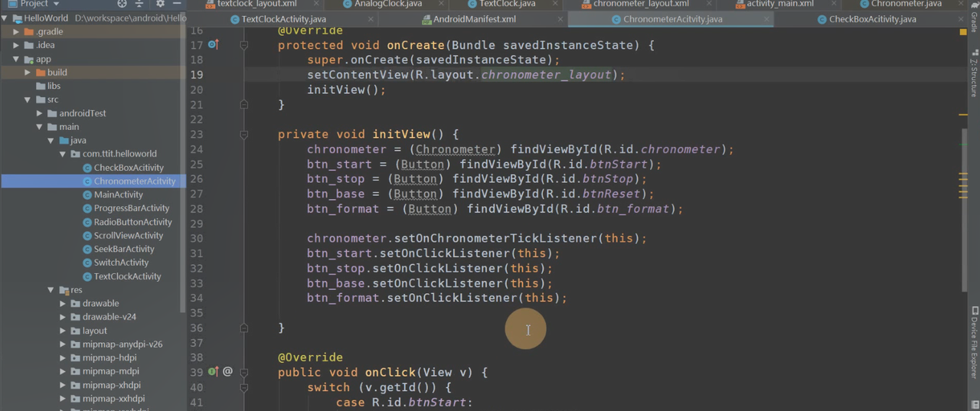Switch to the activity_main.xml tab
This screenshot has height=411, width=980.
780,4
